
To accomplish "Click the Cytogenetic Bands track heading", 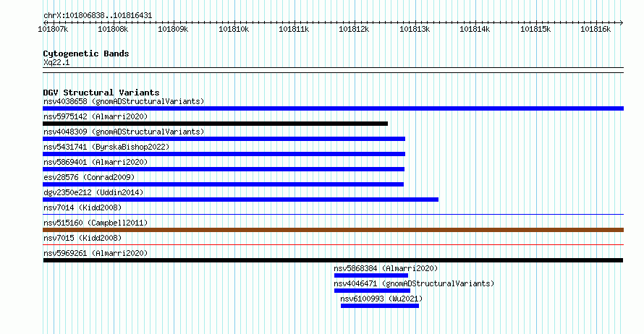I will 86,53.
